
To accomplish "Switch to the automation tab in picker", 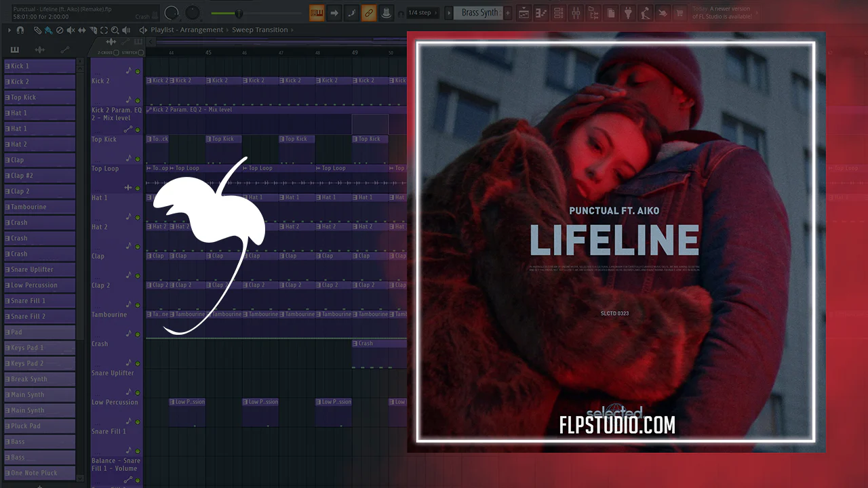I will pyautogui.click(x=65, y=49).
